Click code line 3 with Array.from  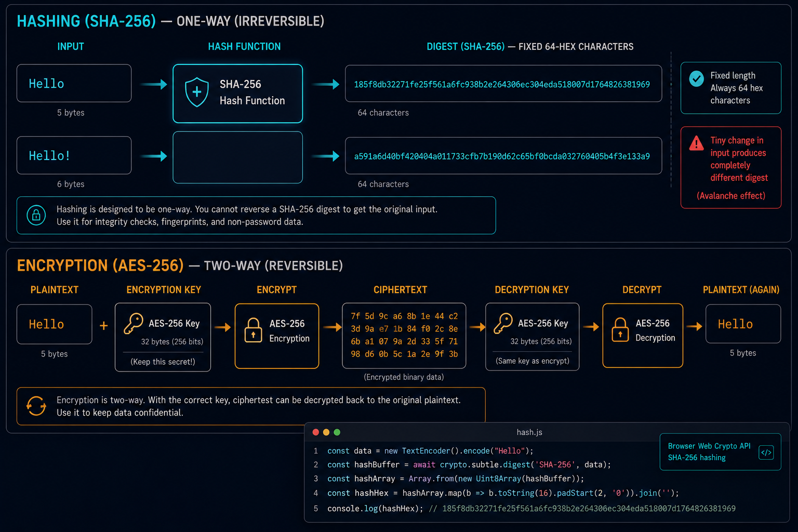point(456,478)
